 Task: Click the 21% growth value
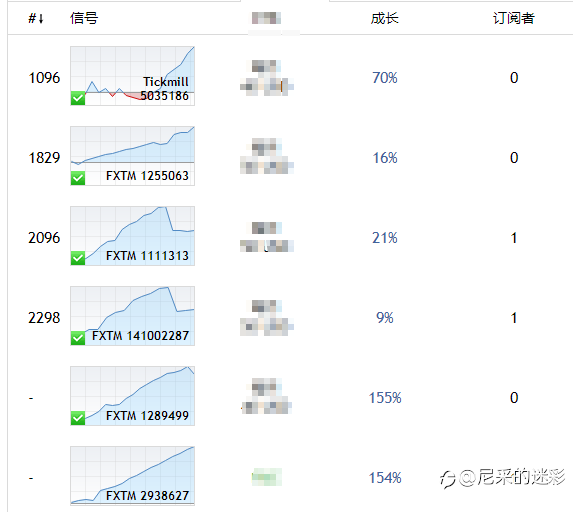coord(385,238)
